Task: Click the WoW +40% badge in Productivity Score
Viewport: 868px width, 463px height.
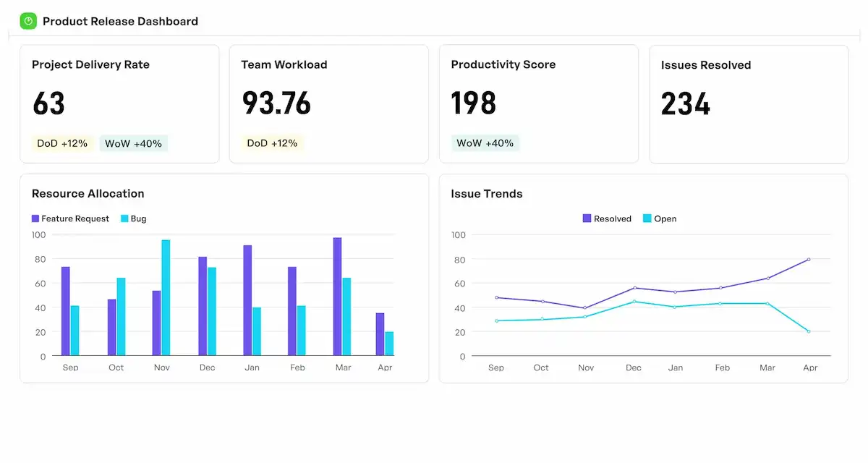Action: (485, 143)
